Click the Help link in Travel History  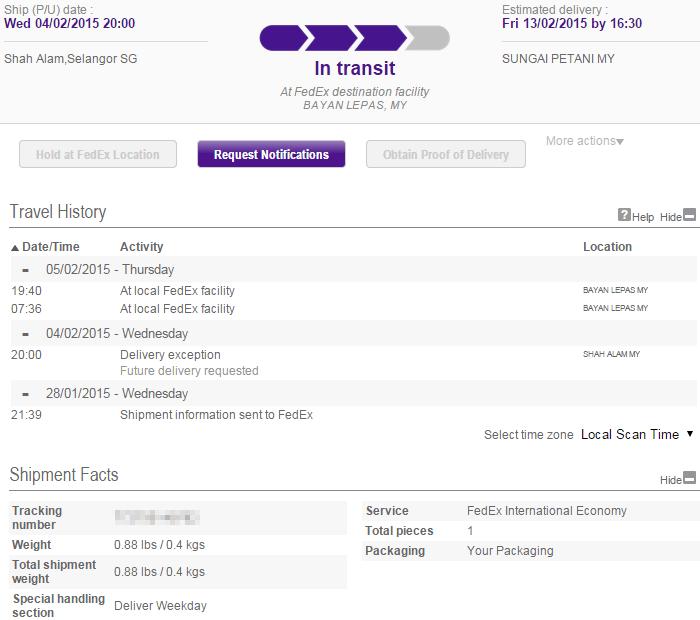[643, 217]
